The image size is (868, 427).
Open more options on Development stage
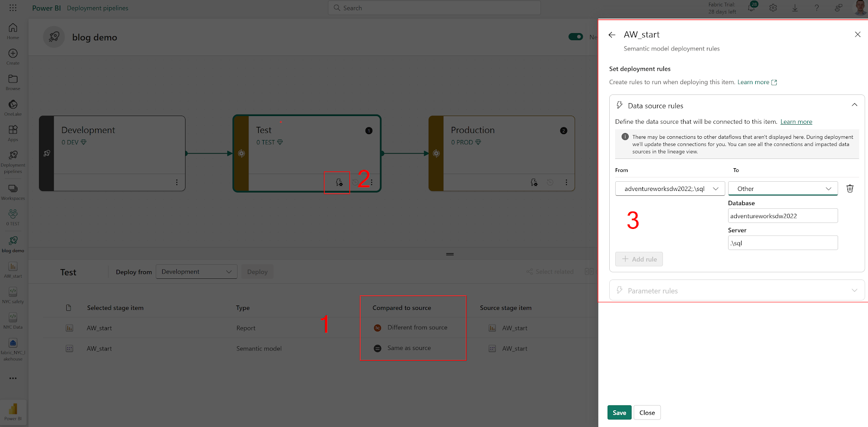pos(177,182)
